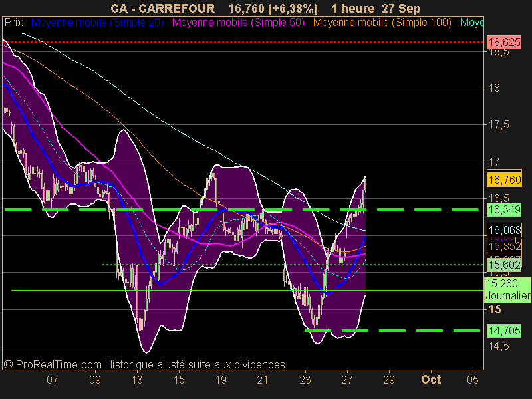Click the 16,068 moving average label

(505, 230)
